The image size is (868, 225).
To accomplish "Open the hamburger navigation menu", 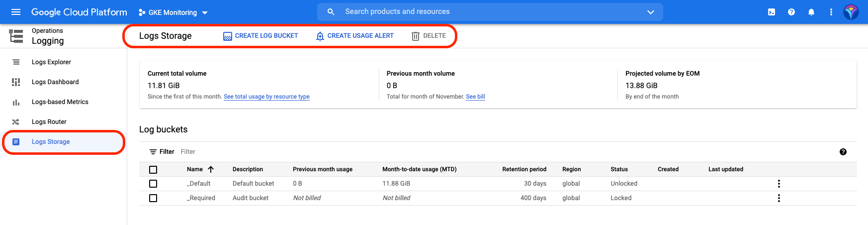I will pos(16,12).
